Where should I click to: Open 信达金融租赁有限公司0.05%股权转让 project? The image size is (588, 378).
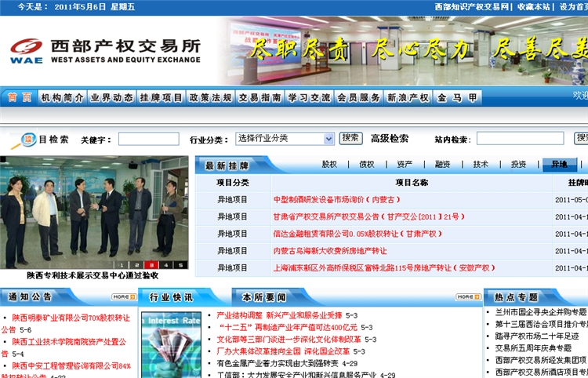point(358,234)
